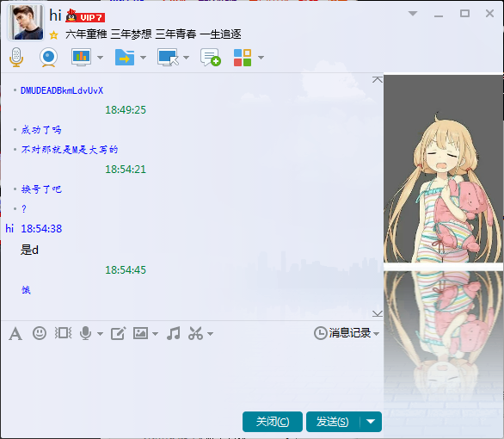Click in the message input area
This screenshot has width=504, height=439.
[192, 376]
